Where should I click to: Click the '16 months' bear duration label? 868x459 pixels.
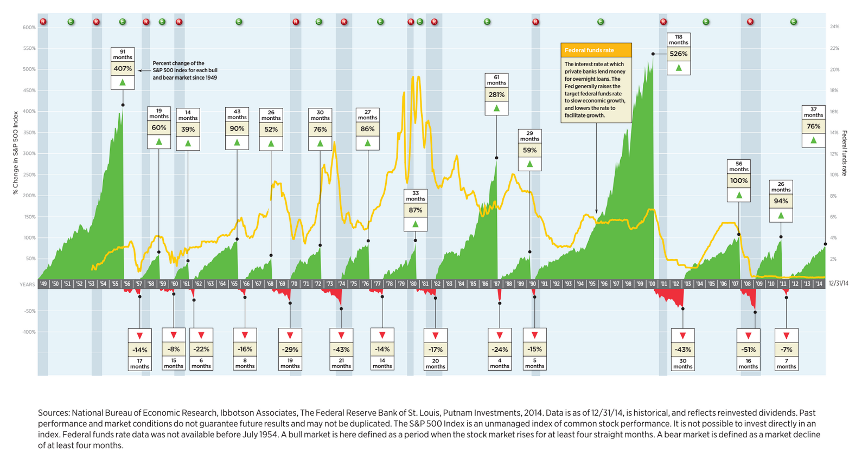tap(749, 364)
